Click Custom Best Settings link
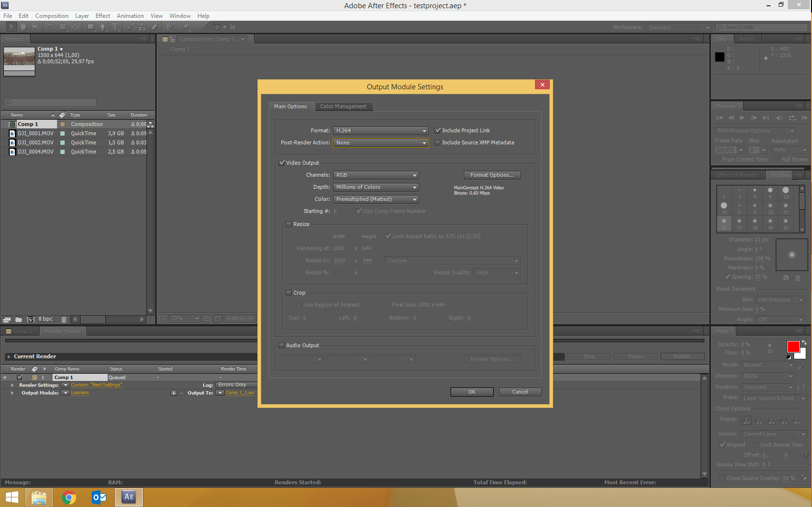This screenshot has height=507, width=812. 97,385
